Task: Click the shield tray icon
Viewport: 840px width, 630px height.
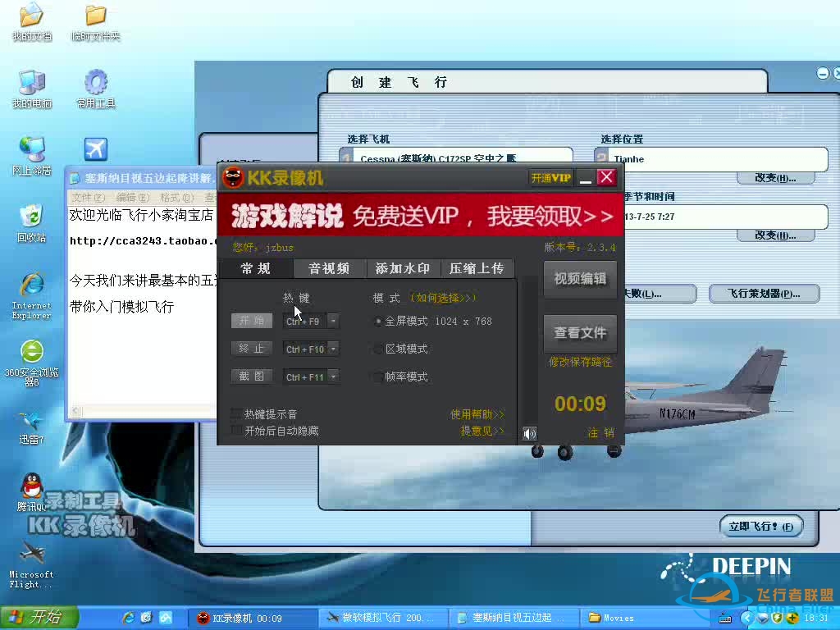Action: [x=778, y=619]
